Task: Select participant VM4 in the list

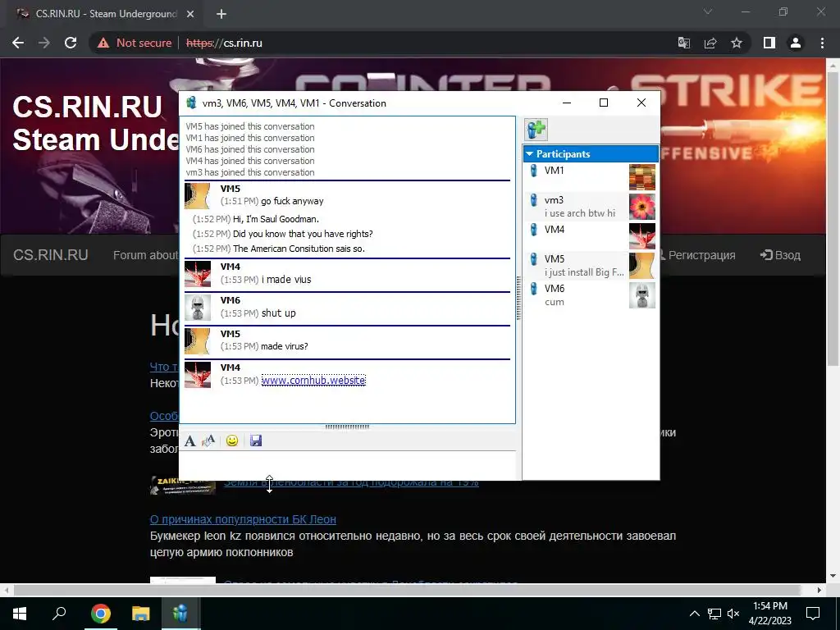Action: coord(589,236)
